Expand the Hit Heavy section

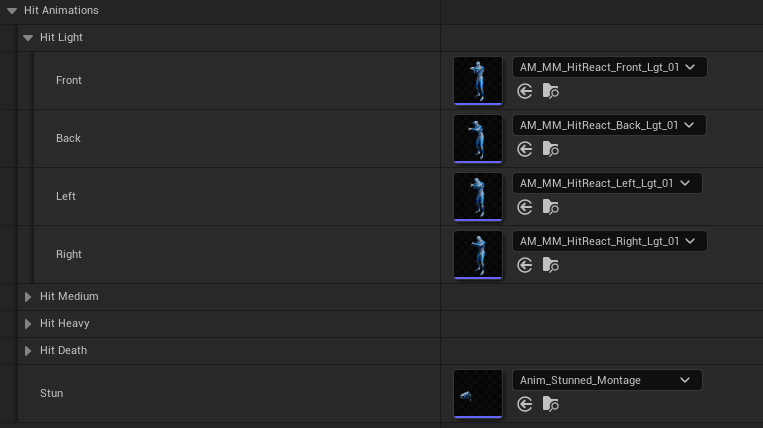pyautogui.click(x=28, y=324)
